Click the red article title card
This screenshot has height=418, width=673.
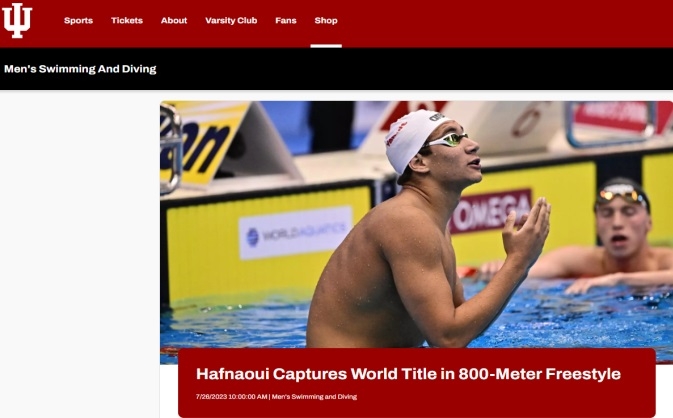pos(417,382)
